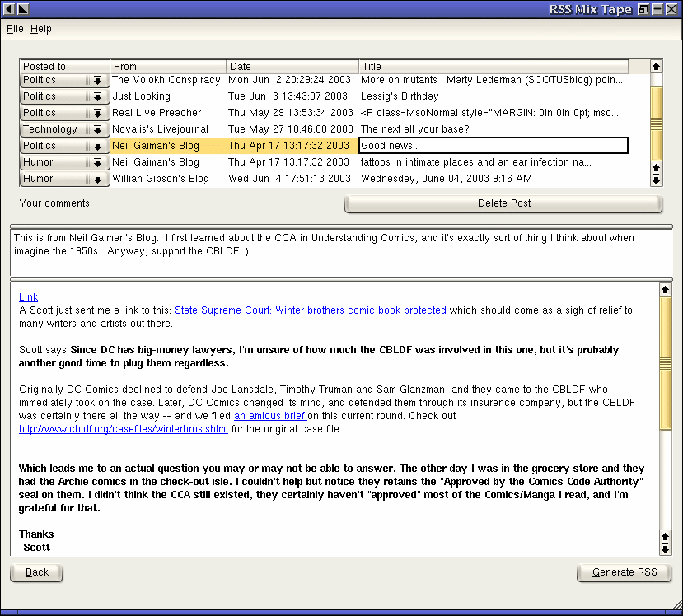Open the cbldf.org winterbros casefiles URL
Screen dimensions: 683x616
click(x=124, y=429)
